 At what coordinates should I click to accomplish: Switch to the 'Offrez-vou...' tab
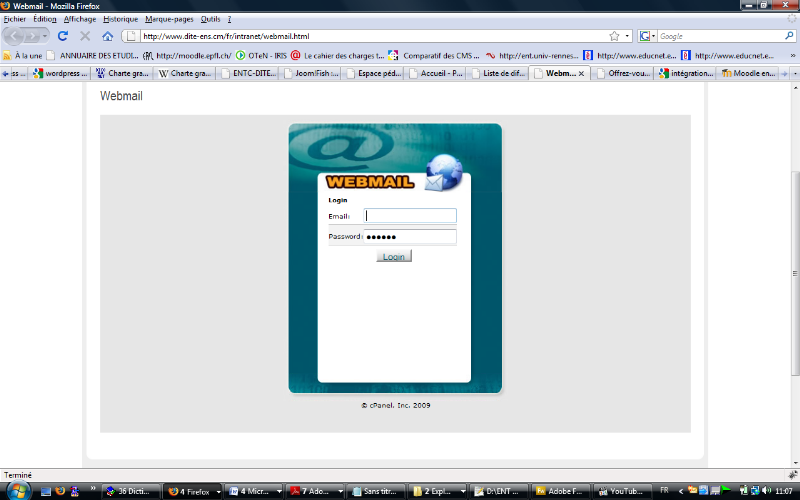(623, 73)
